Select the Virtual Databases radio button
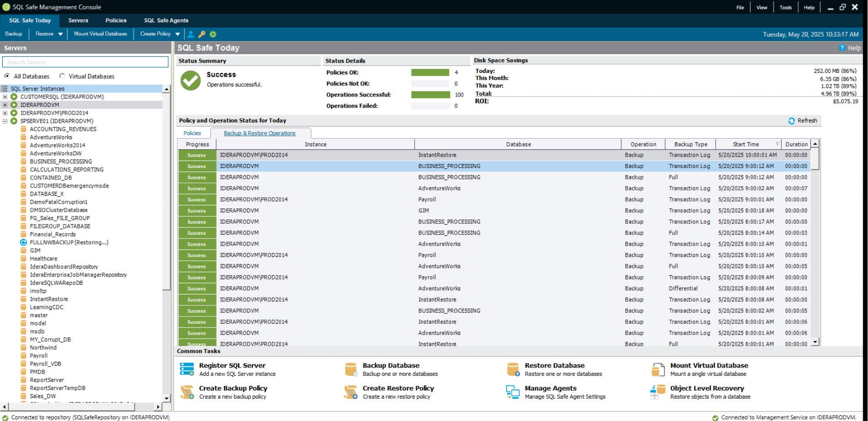Image resolution: width=868 pixels, height=421 pixels. (62, 76)
